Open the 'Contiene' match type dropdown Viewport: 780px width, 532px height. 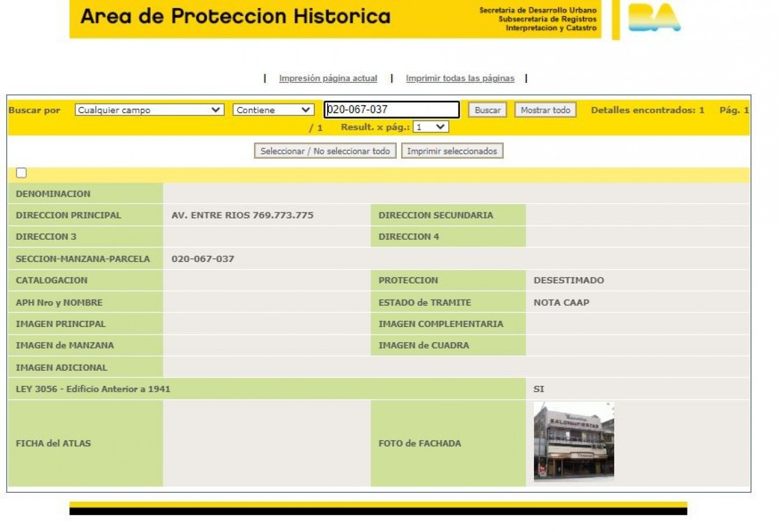(x=273, y=110)
